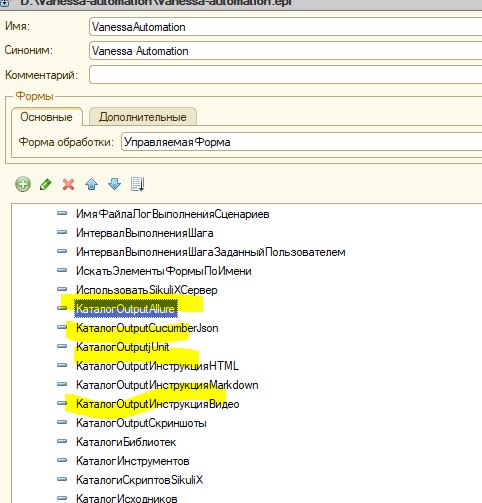Select ИмяФайлаЛогВыполненияСценариев row
482x503 pixels.
coord(173,214)
